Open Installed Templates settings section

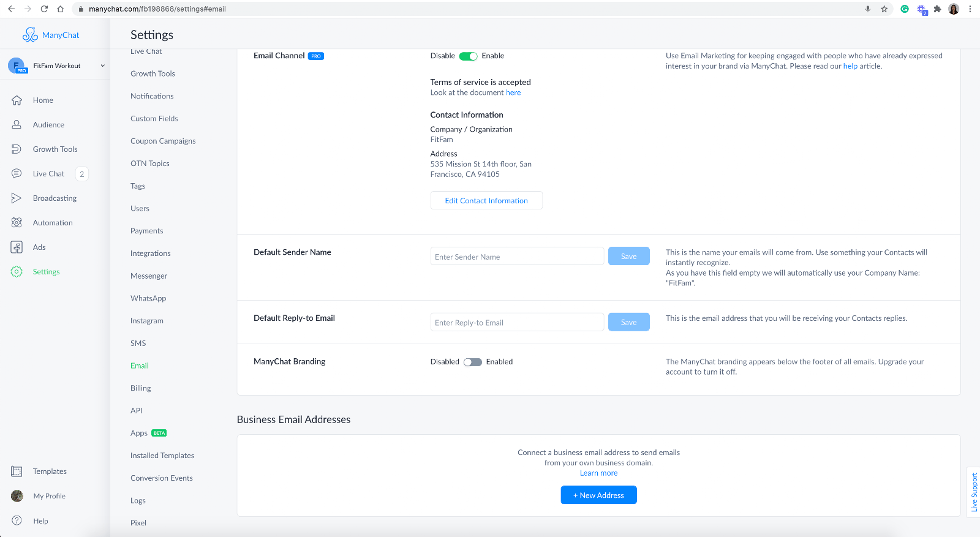pos(162,456)
